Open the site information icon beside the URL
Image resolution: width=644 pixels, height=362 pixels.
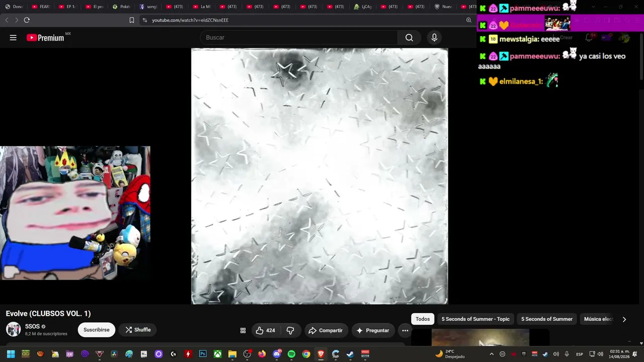[x=145, y=20]
